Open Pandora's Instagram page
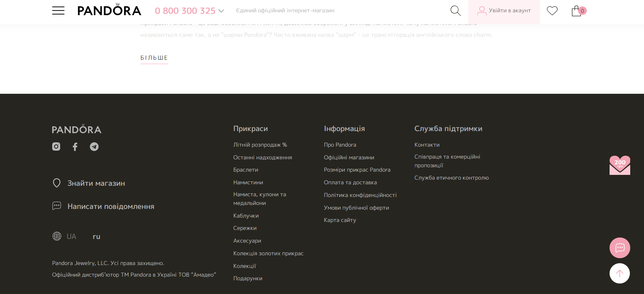 (56, 147)
